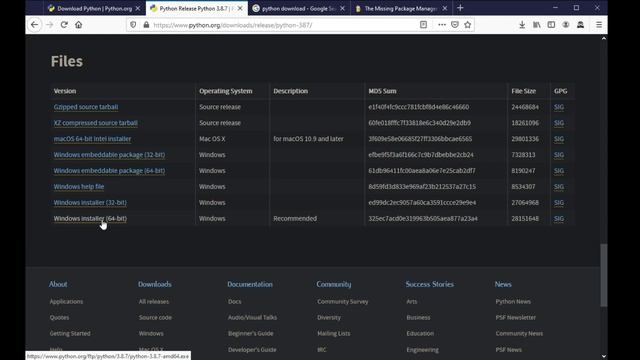The width and height of the screenshot is (640, 360).
Task: Toggle reader view icon in address bar
Action: coord(423,25)
